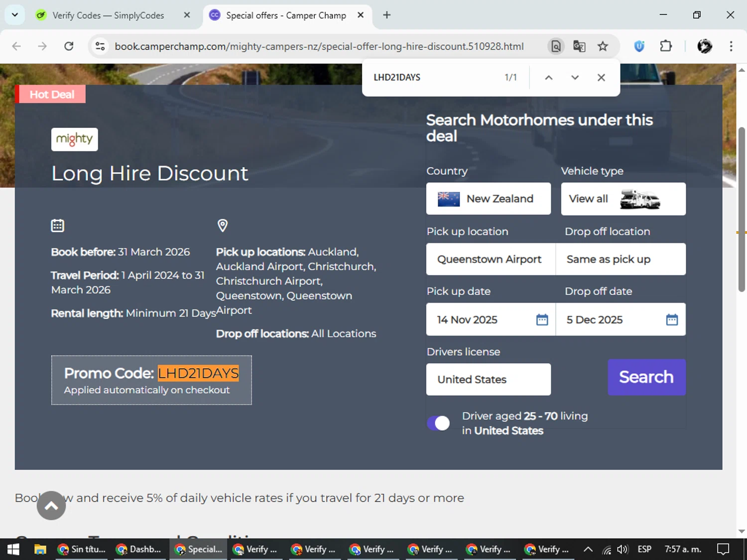The width and height of the screenshot is (747, 560).
Task: Open the Chrome profile avatar
Action: pos(705,46)
